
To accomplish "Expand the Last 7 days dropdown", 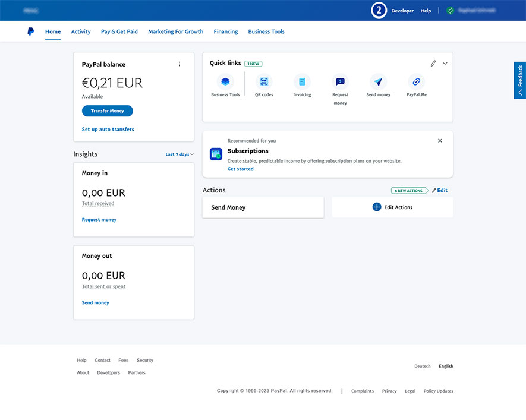I will click(179, 154).
